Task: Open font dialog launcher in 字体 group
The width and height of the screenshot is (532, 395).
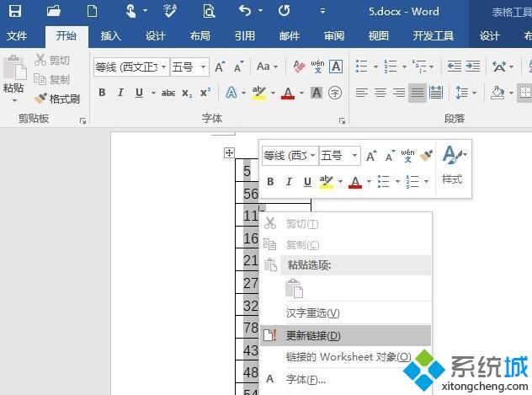Action: pos(342,120)
